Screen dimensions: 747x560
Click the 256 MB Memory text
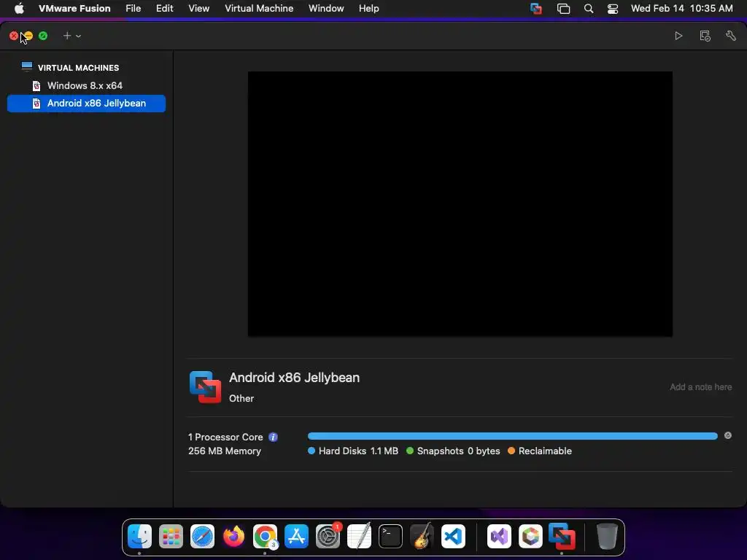point(225,451)
